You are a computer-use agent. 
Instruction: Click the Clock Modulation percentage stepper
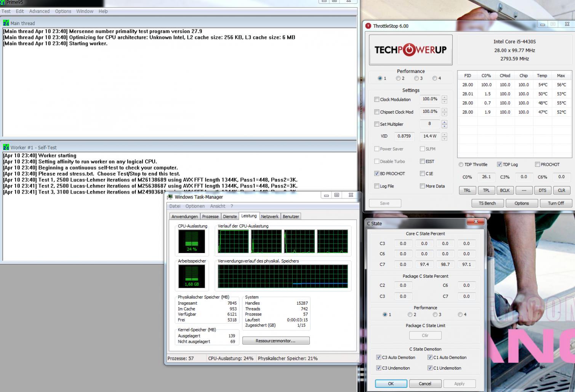(x=444, y=99)
